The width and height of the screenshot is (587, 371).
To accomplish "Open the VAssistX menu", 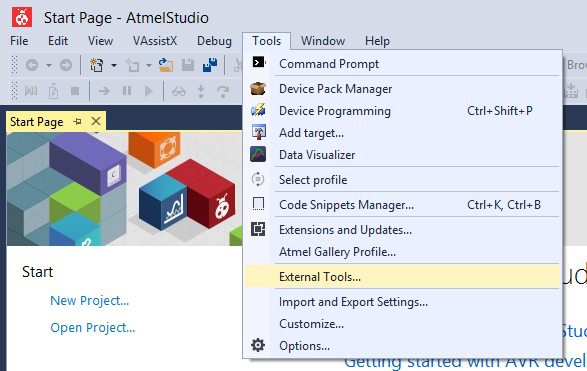I will pyautogui.click(x=155, y=41).
